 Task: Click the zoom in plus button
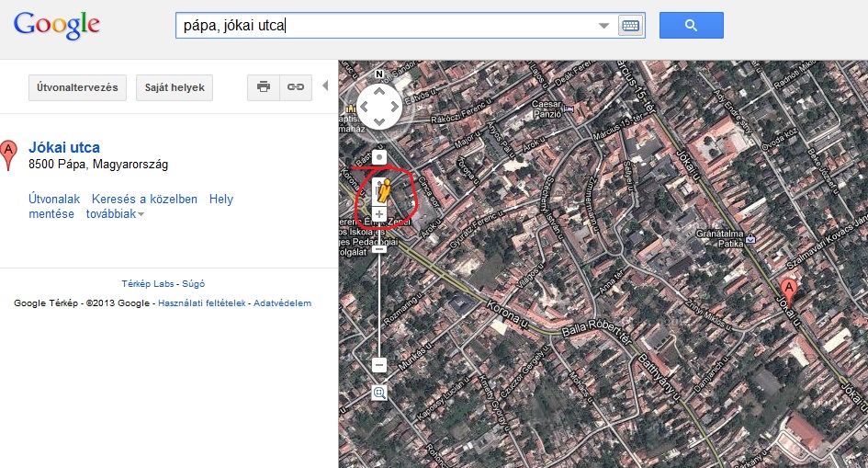pos(379,214)
